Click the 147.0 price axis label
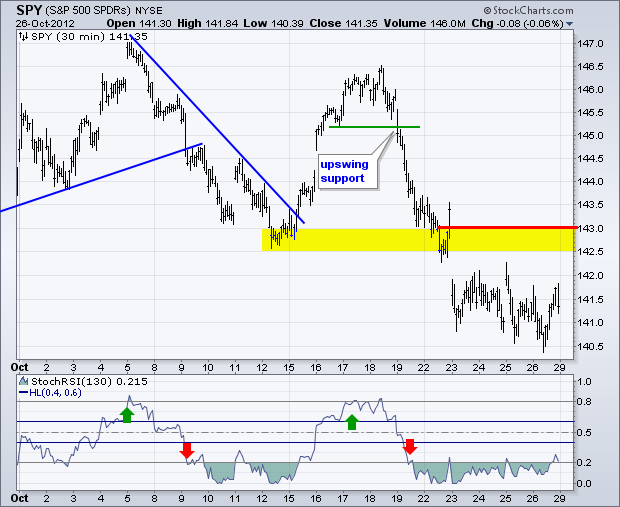This screenshot has width=620, height=507. 590,44
